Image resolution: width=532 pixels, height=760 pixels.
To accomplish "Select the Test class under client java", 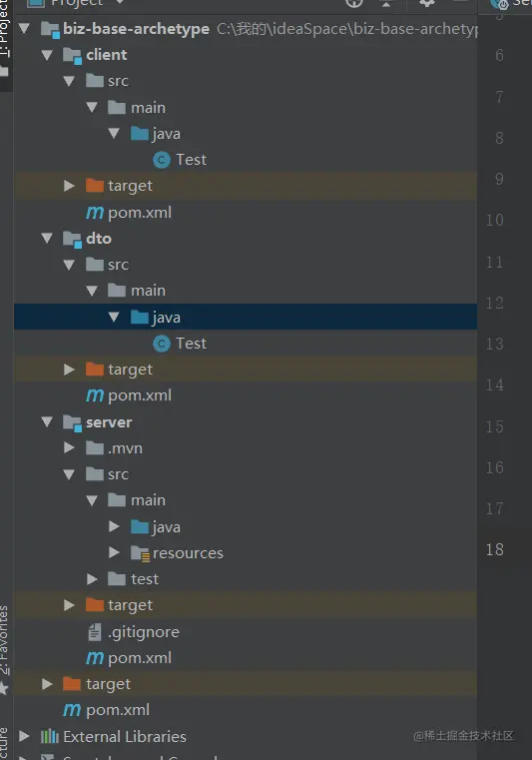I will click(x=180, y=160).
